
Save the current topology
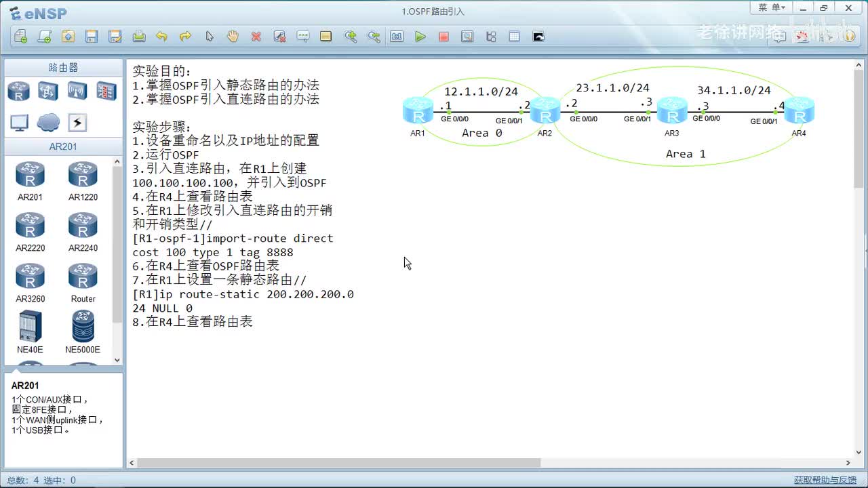click(x=92, y=37)
